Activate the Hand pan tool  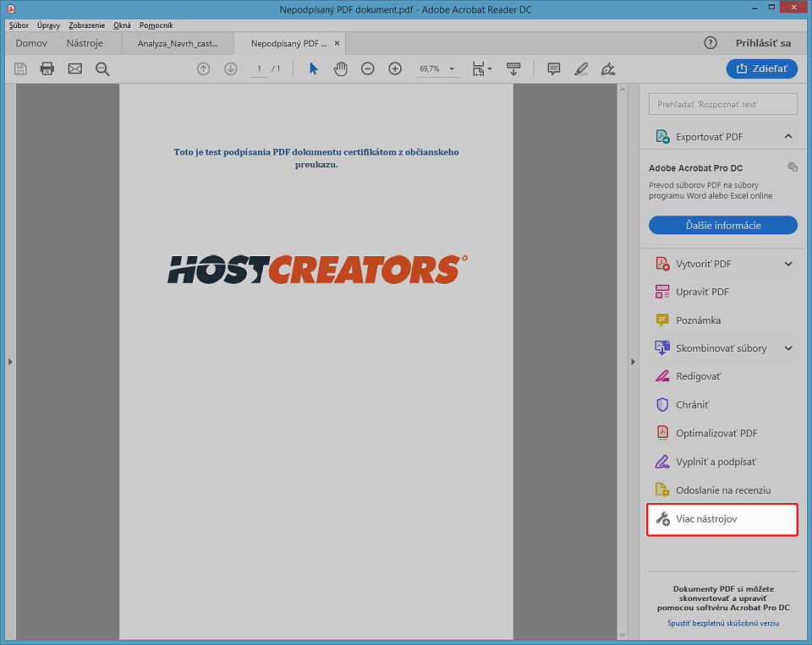pyautogui.click(x=340, y=68)
